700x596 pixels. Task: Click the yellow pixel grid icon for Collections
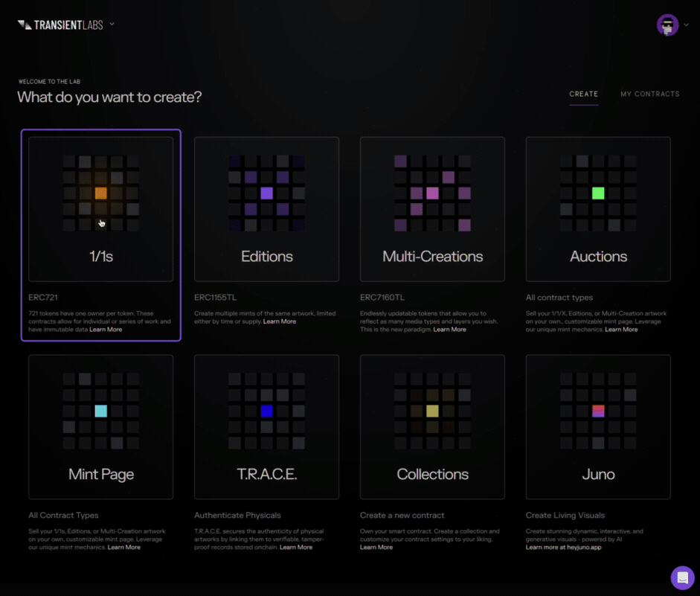pyautogui.click(x=432, y=411)
